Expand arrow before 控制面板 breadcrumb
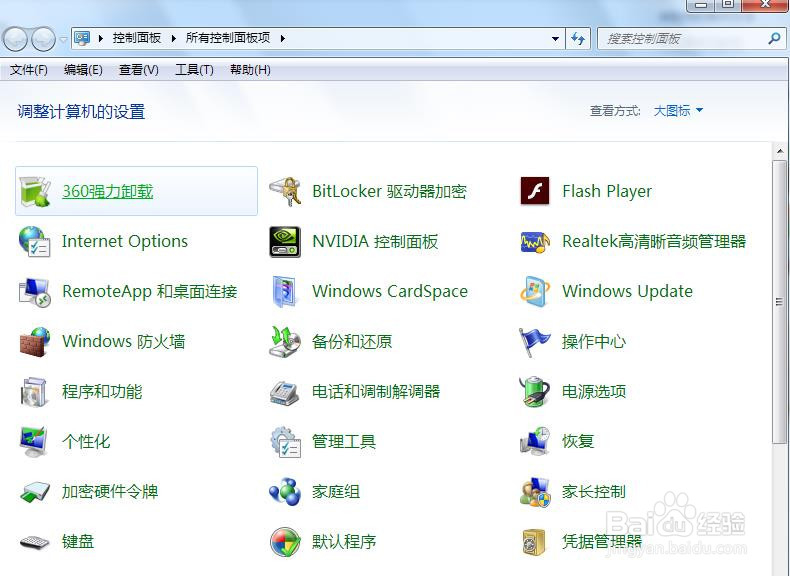This screenshot has width=790, height=576. click(x=101, y=38)
